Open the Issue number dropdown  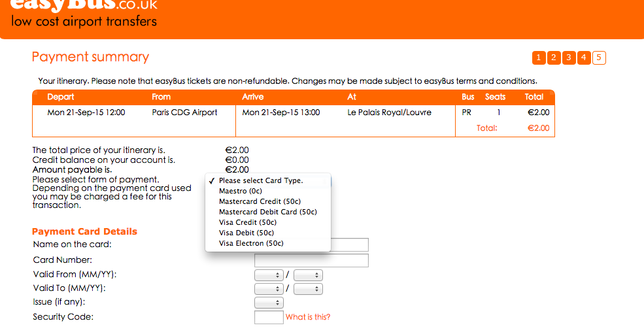pyautogui.click(x=269, y=303)
